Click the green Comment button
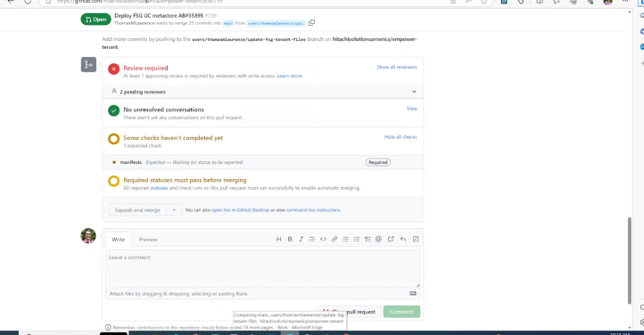Screen dimensions: 644x335 401,312
